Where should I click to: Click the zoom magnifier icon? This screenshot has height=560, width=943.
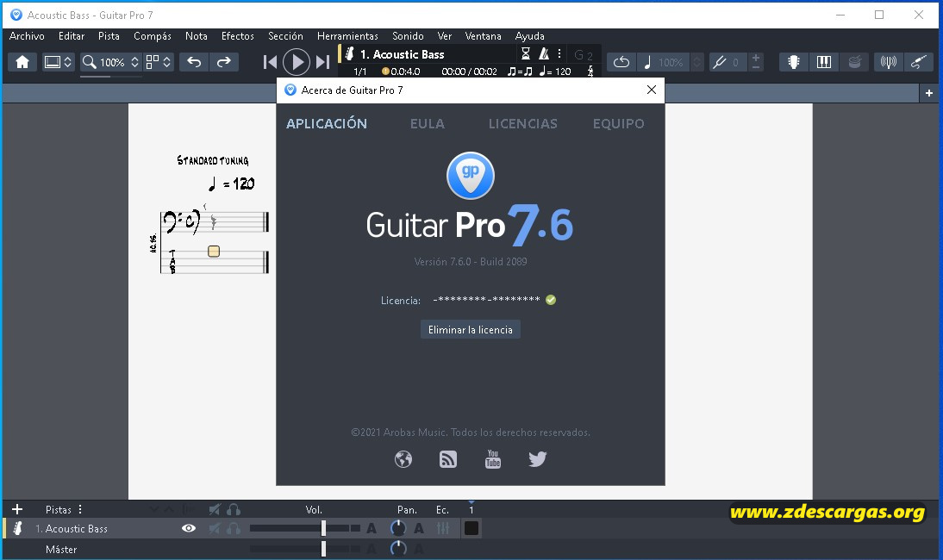[90, 62]
